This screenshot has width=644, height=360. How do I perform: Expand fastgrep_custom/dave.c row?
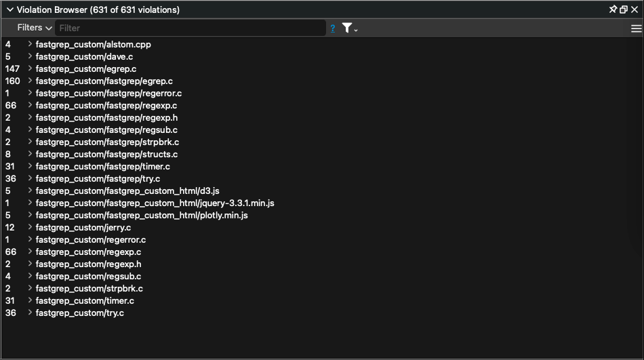(x=30, y=56)
